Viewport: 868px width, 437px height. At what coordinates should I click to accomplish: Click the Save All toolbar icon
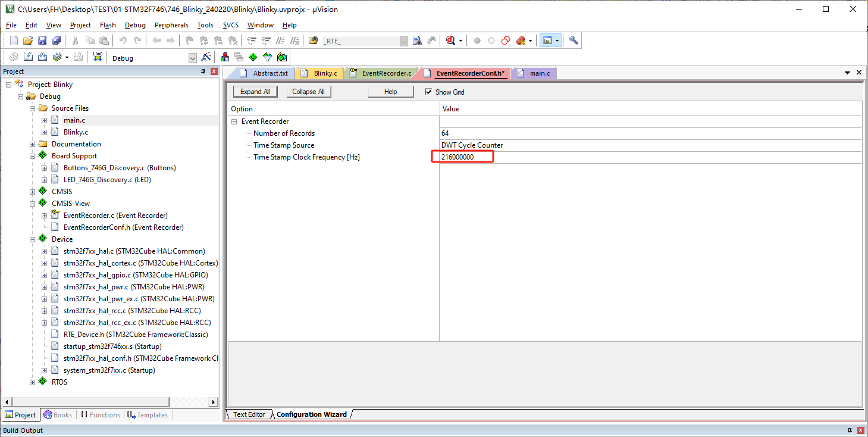pyautogui.click(x=57, y=40)
